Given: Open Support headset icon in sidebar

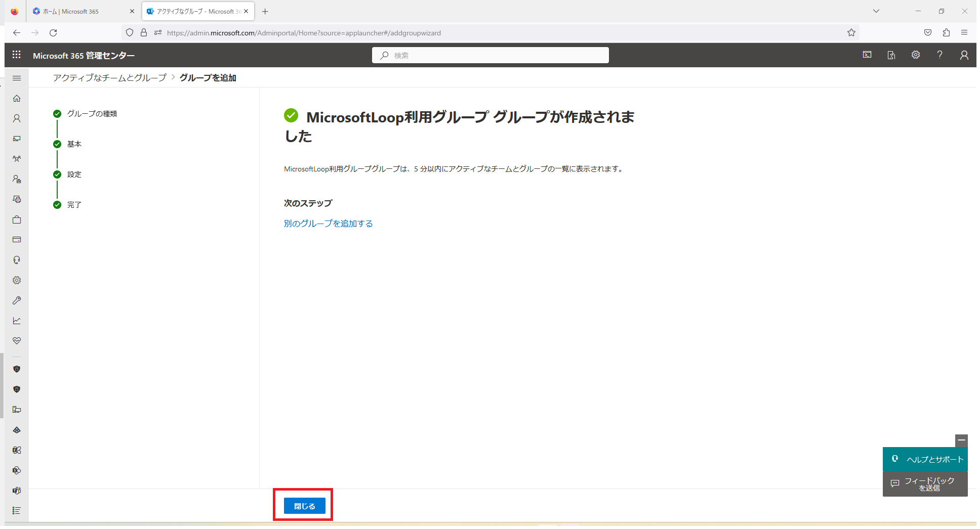Looking at the screenshot, I should click(17, 260).
